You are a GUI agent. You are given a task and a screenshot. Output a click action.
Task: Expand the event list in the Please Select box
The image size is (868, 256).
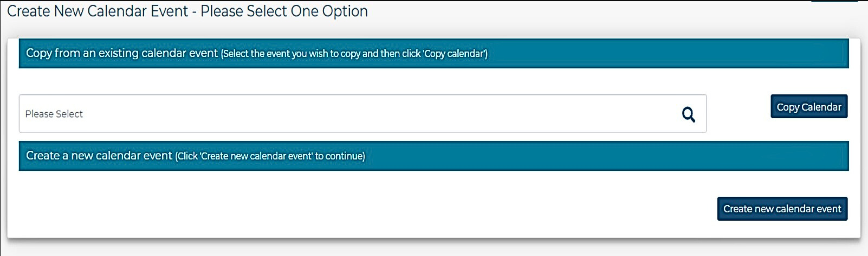(x=362, y=113)
